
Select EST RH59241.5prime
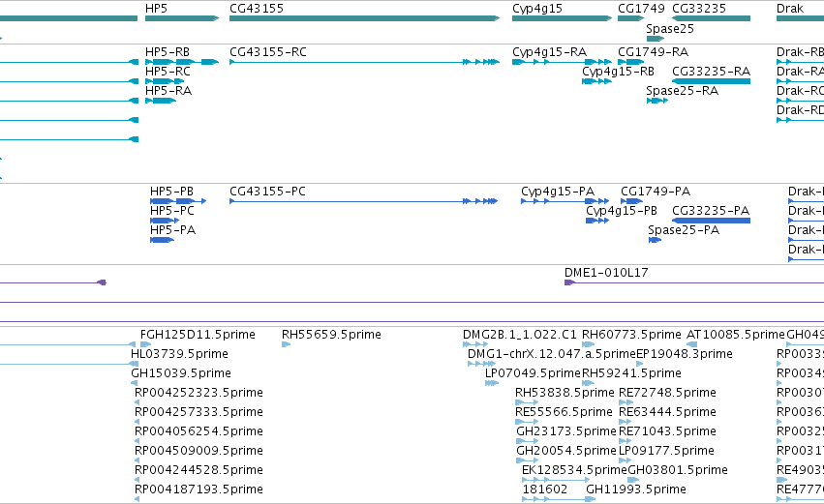pyautogui.click(x=588, y=383)
